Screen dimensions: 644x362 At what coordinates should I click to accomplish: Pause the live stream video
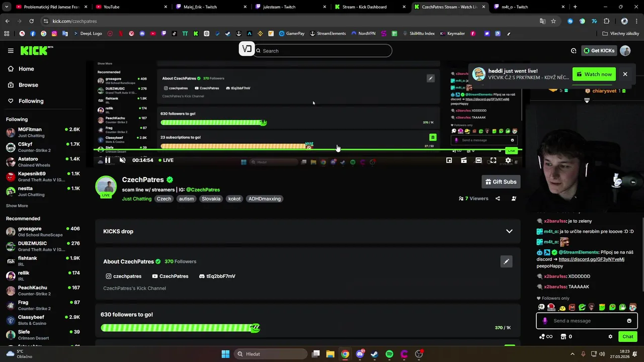pos(108,160)
